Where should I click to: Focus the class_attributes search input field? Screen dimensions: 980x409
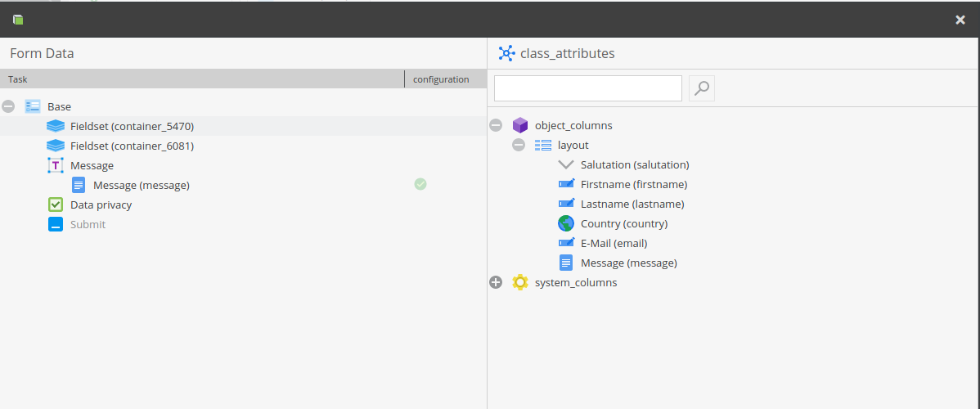(x=588, y=88)
